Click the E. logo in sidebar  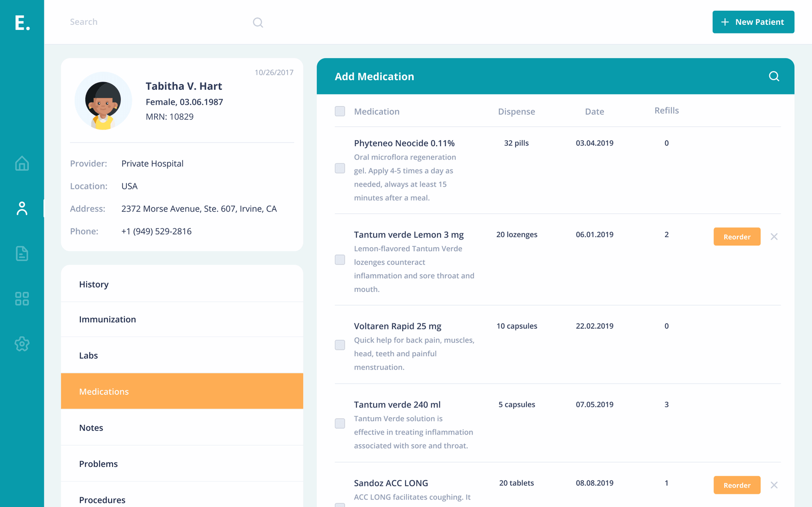22,22
